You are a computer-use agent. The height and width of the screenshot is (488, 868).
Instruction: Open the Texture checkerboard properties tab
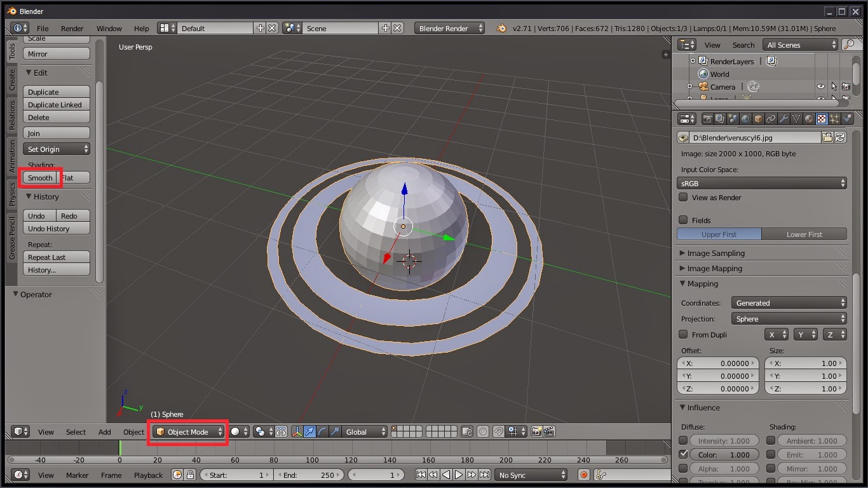coord(822,119)
